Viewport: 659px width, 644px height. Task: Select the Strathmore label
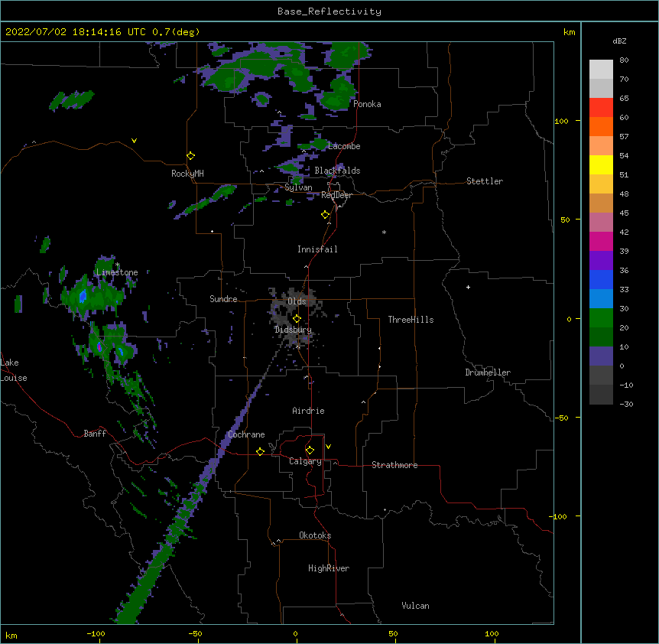pyautogui.click(x=394, y=465)
